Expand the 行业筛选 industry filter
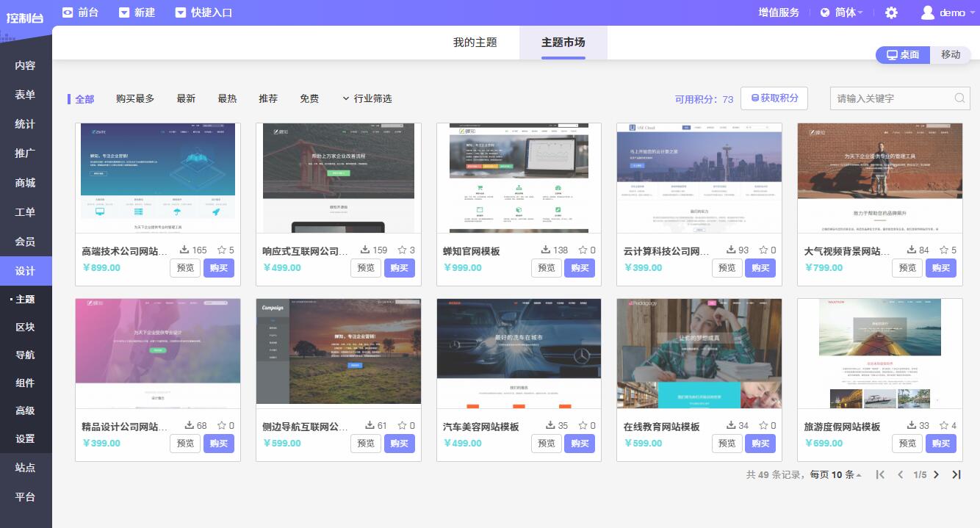The width and height of the screenshot is (980, 528). click(x=367, y=98)
